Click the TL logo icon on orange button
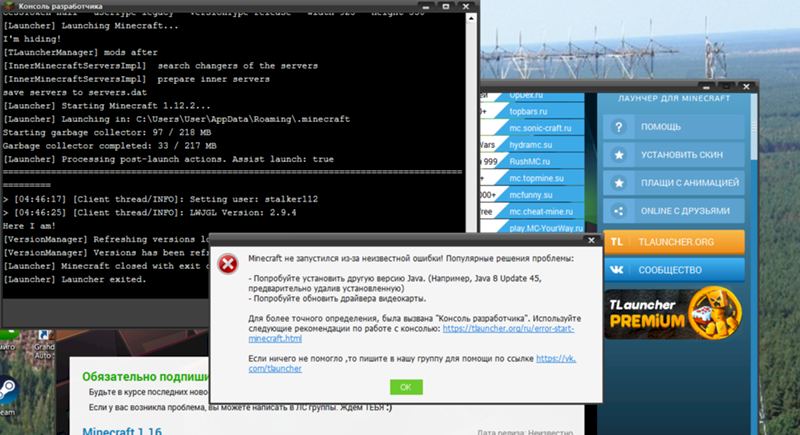Screen dimensions: 800x435 point(620,242)
